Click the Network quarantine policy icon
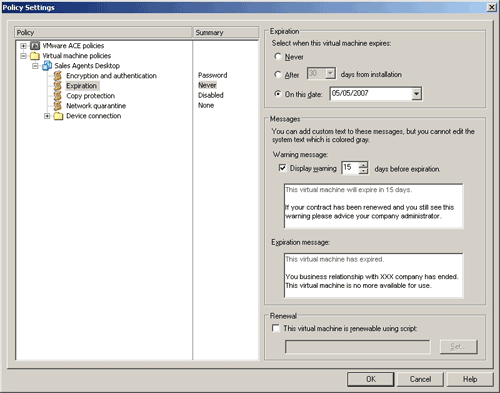500x393 pixels. pyautogui.click(x=58, y=106)
